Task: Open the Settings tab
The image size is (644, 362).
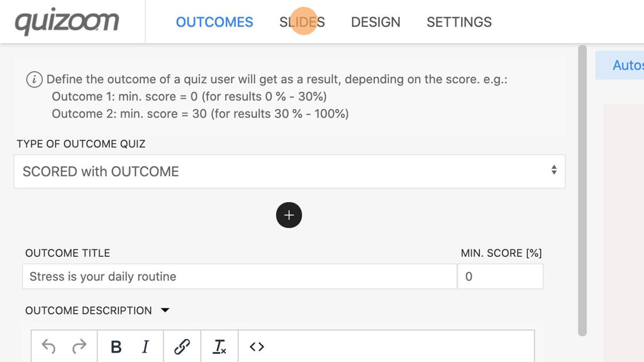Action: (459, 22)
